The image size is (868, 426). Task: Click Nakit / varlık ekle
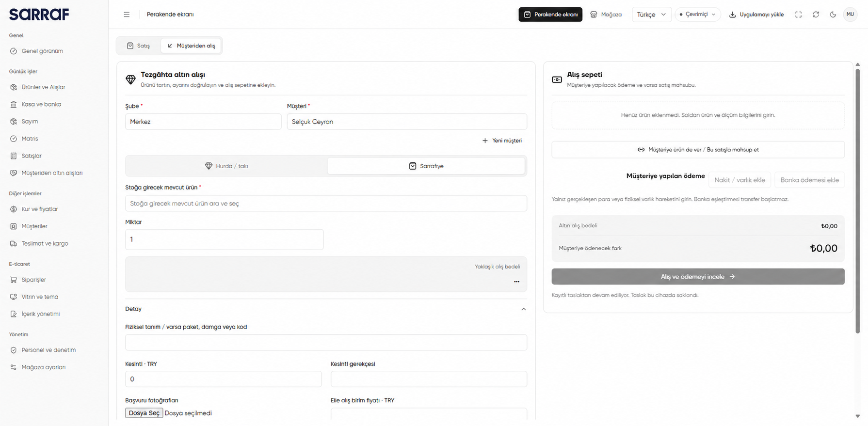tap(739, 180)
